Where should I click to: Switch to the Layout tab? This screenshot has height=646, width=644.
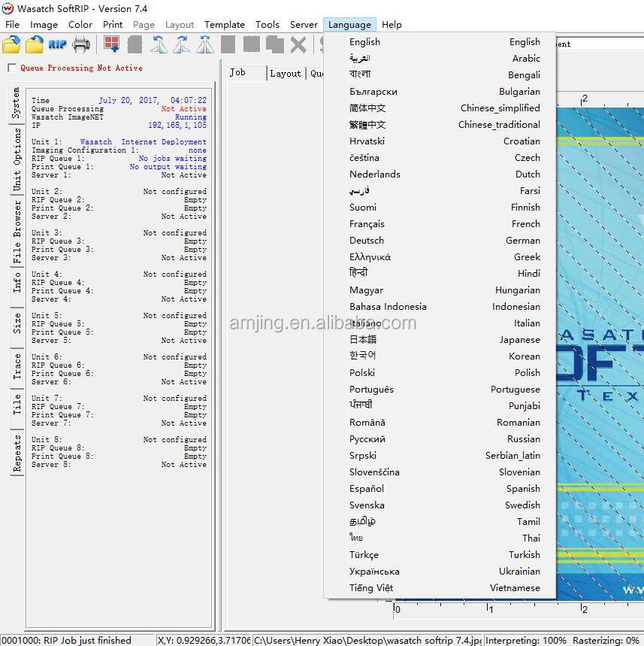click(x=286, y=73)
